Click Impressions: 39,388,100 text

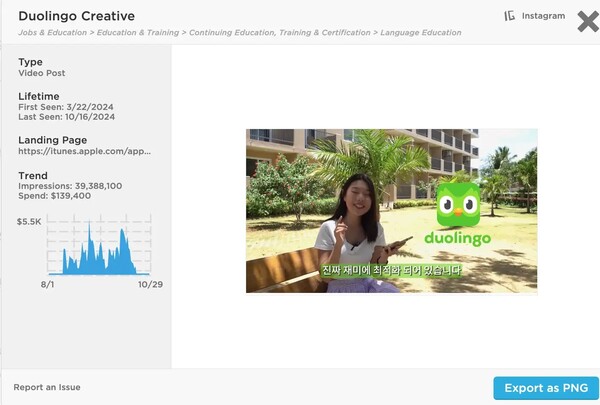click(x=70, y=186)
